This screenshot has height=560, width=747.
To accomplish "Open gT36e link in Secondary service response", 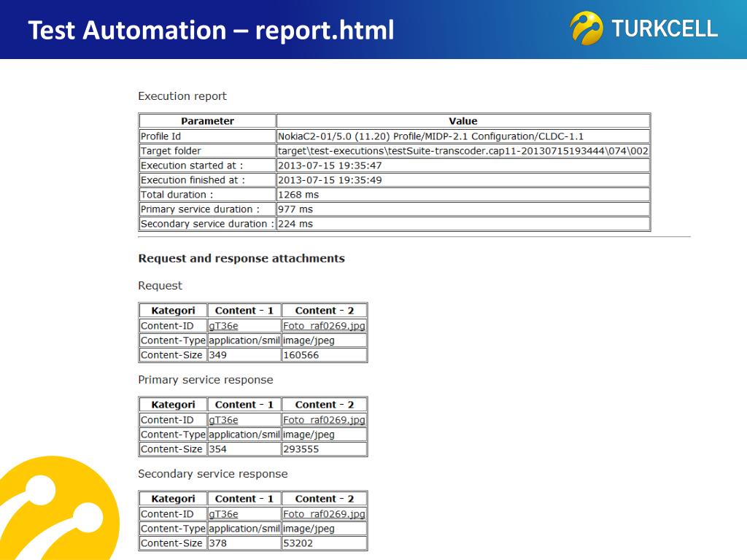I will click(223, 514).
